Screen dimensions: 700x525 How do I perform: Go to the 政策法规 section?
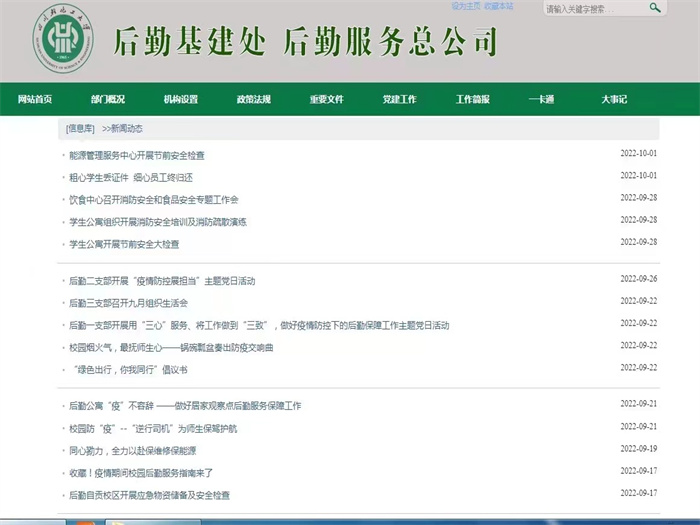tap(254, 99)
